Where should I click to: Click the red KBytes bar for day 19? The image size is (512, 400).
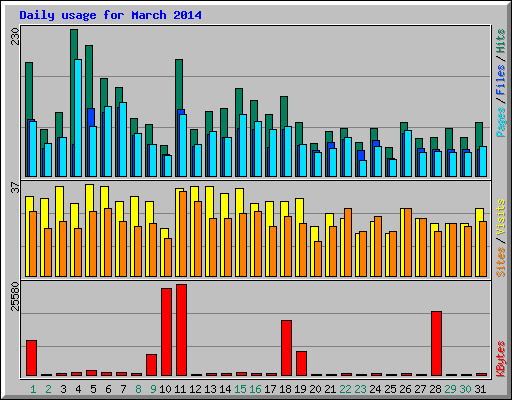(x=302, y=363)
